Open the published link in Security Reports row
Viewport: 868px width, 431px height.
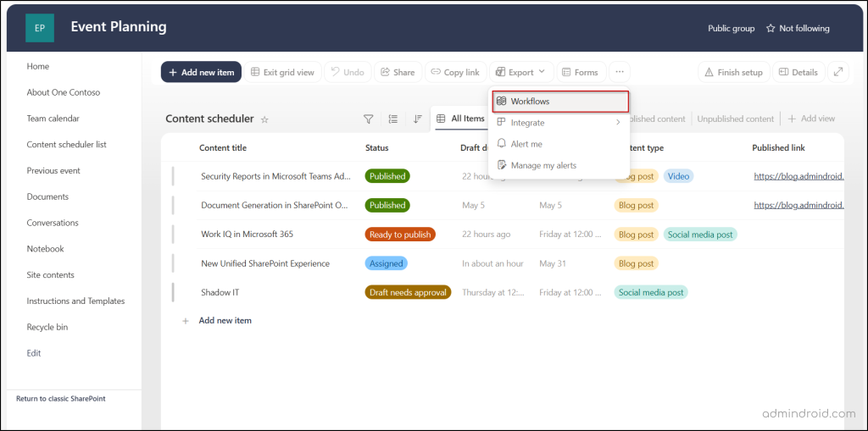tap(798, 176)
